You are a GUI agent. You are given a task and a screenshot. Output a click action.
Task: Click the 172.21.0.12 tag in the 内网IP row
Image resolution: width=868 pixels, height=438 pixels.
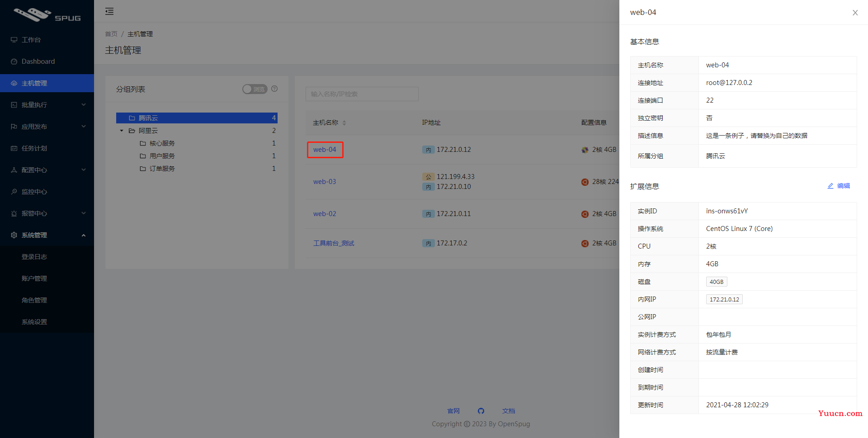tap(724, 299)
